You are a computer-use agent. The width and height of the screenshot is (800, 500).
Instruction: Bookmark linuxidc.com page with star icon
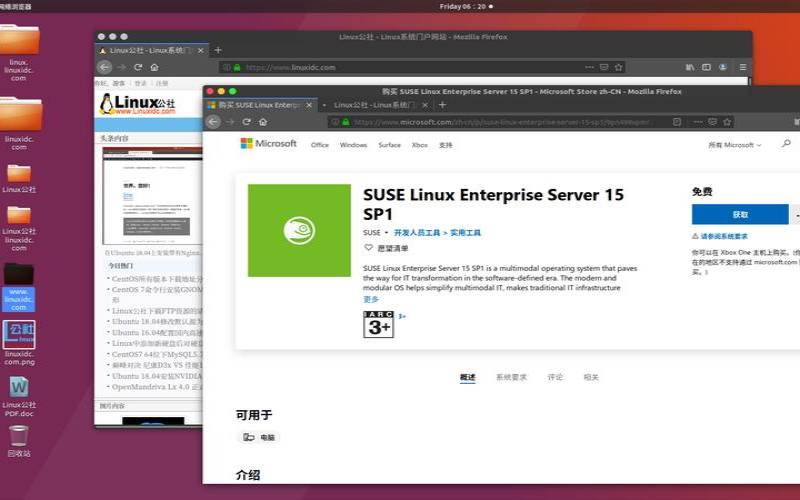[x=618, y=67]
